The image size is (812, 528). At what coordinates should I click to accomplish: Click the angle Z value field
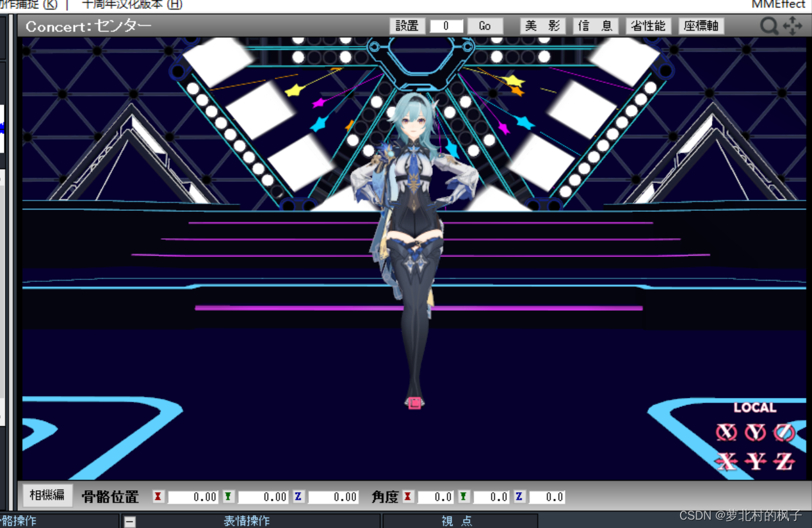[547, 497]
